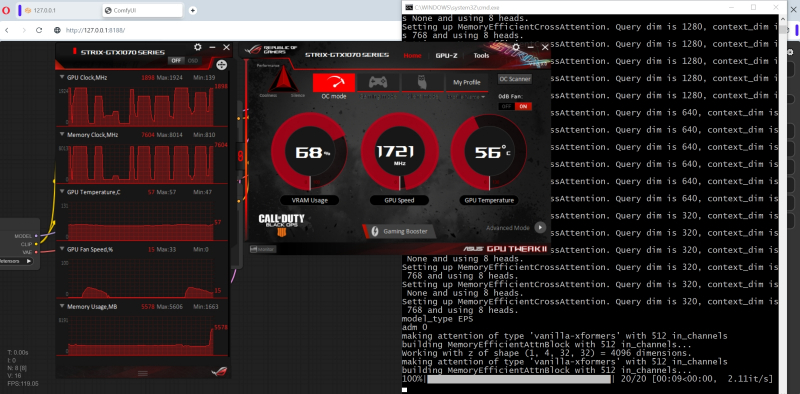Open monitor panel settings gear

click(x=198, y=47)
